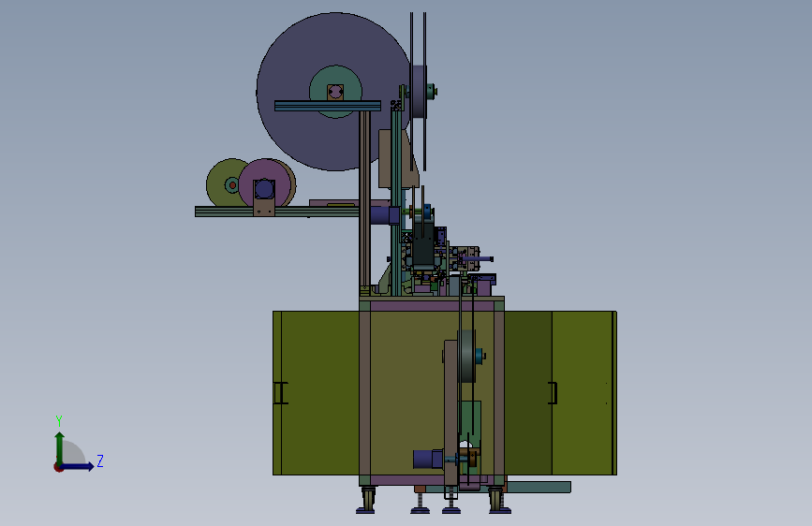Pick the horizontal blue rod on the right mechanism
This screenshot has height=526, width=812.
tap(479, 259)
